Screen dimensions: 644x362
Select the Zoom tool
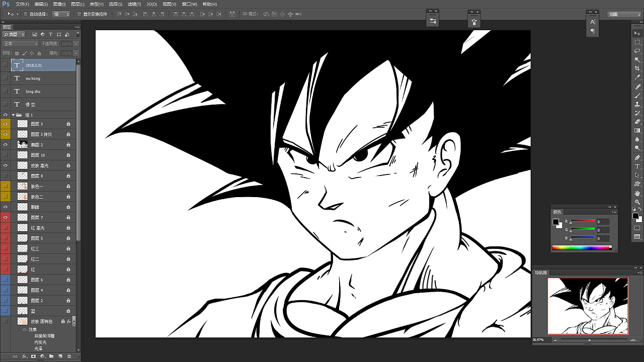[637, 202]
